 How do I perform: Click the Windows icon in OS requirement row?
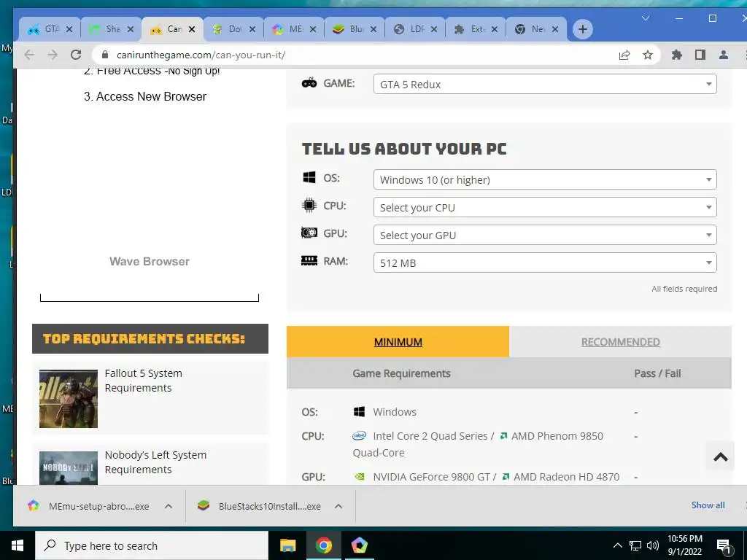tap(359, 411)
